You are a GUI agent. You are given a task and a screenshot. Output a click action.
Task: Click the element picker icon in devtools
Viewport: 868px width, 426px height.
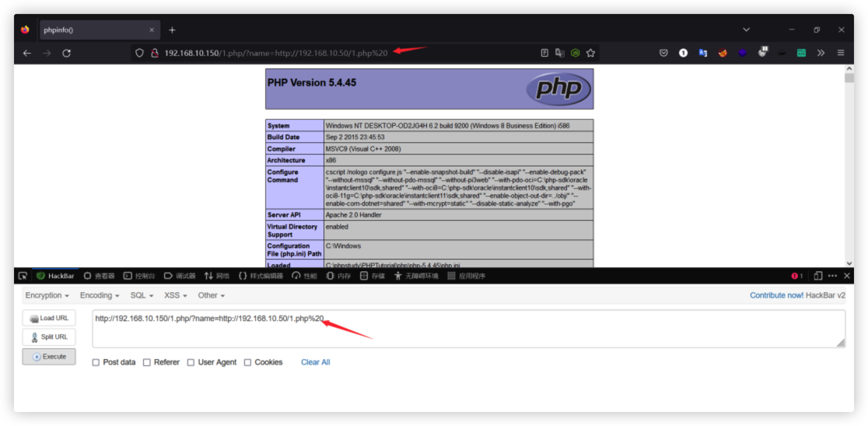click(x=23, y=276)
